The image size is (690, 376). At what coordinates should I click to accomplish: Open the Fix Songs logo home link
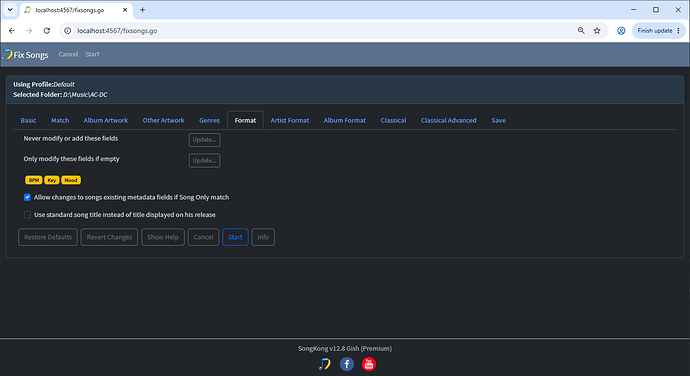pos(26,55)
